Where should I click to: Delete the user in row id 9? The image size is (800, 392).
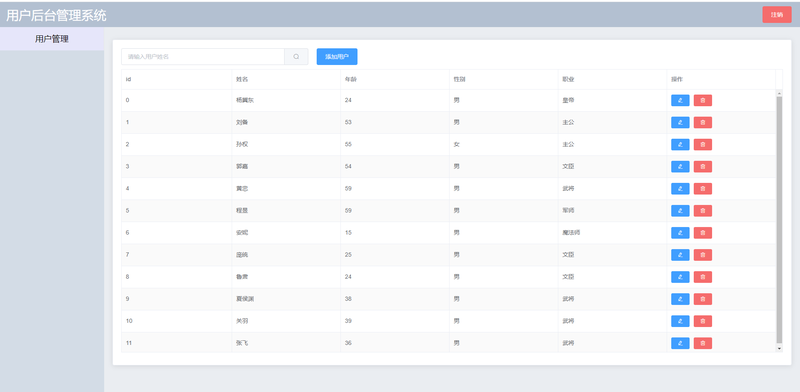703,299
